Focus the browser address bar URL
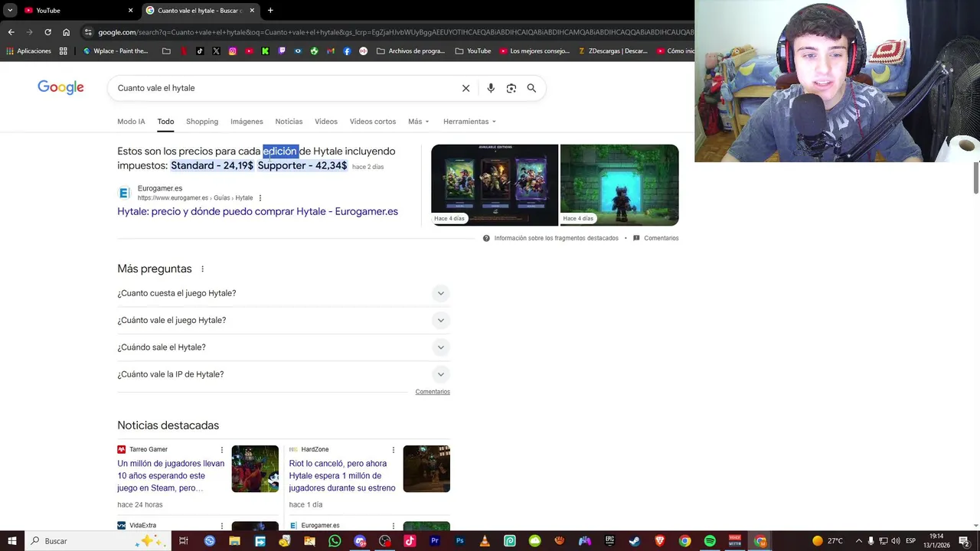The image size is (980, 551). click(x=394, y=32)
